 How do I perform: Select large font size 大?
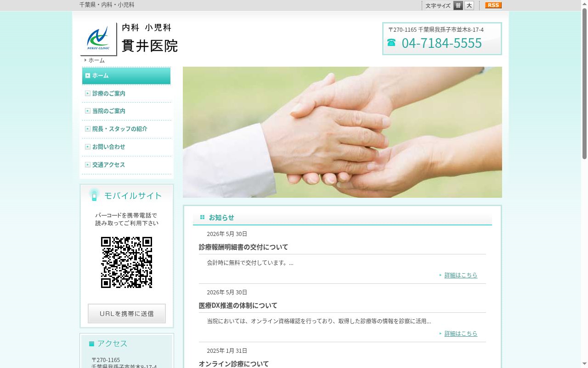coord(469,6)
